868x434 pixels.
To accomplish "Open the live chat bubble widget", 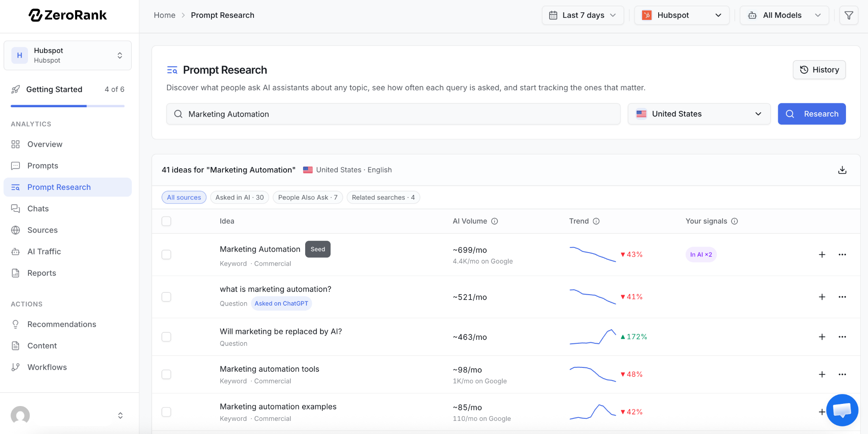I will click(842, 410).
